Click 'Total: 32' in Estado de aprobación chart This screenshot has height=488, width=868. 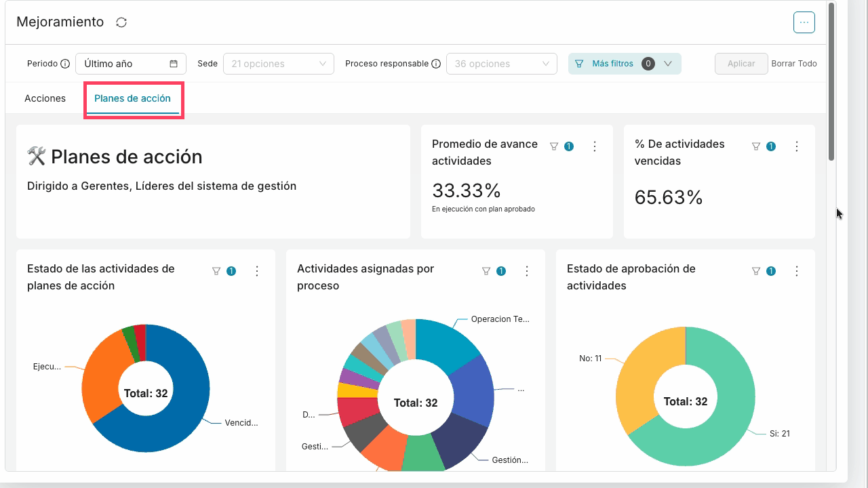pyautogui.click(x=686, y=402)
